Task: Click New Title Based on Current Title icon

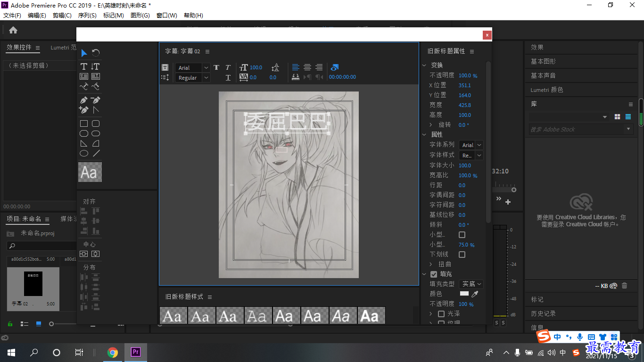Action: coord(165,67)
